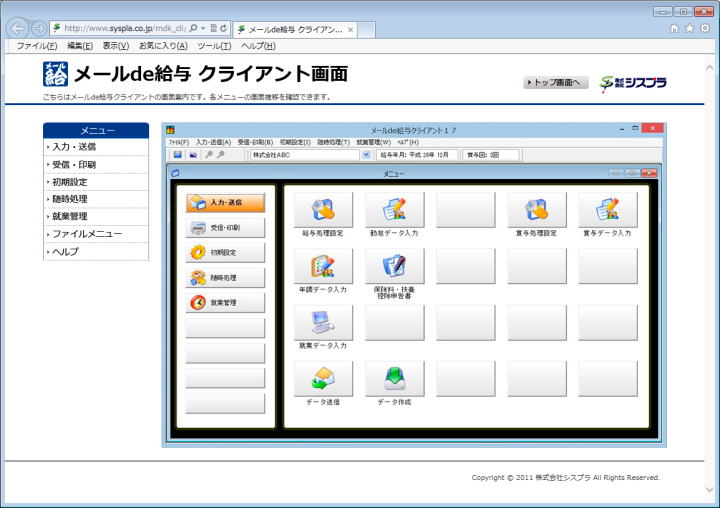Image resolution: width=720 pixels, height=508 pixels.
Task: Go forward with browser forward arrow
Action: click(39, 28)
